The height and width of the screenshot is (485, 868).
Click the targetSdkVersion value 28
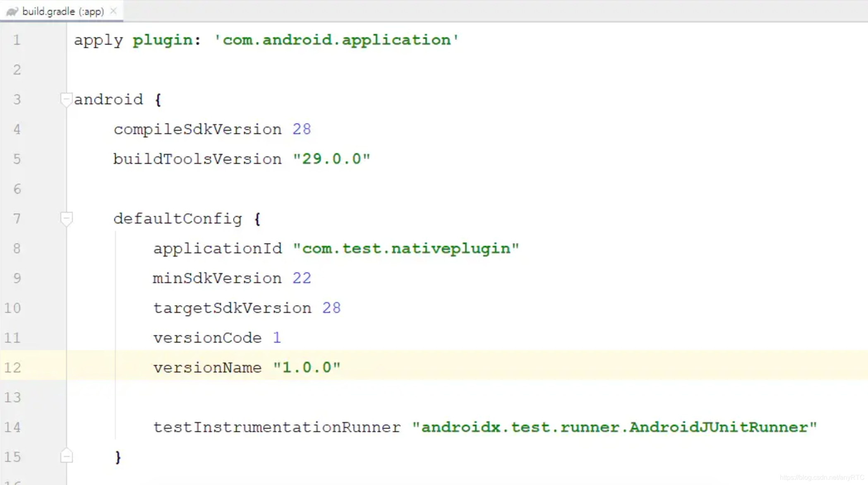(x=331, y=308)
